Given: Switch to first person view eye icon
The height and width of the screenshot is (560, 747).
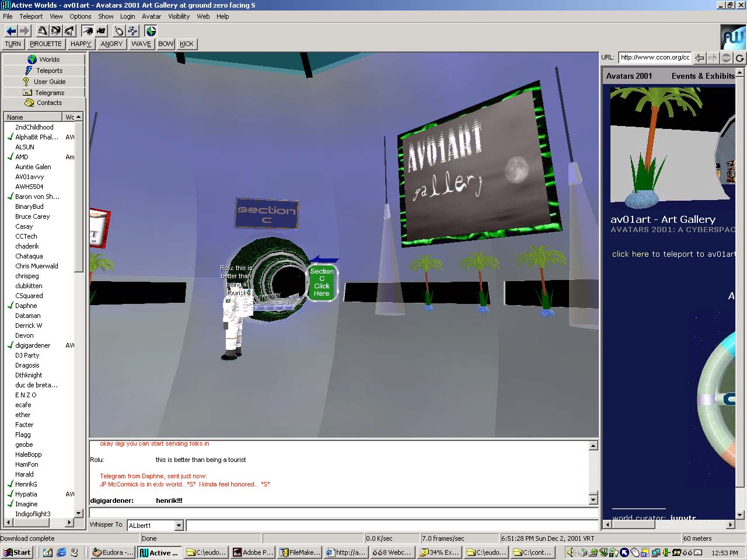Looking at the screenshot, I should click(88, 31).
